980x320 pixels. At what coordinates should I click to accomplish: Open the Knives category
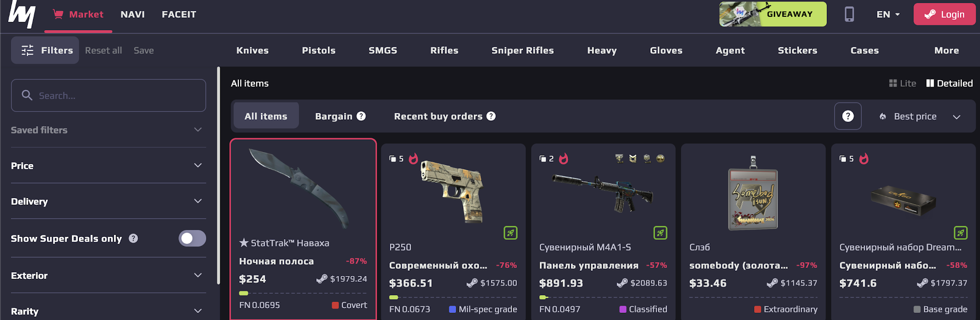tap(252, 50)
